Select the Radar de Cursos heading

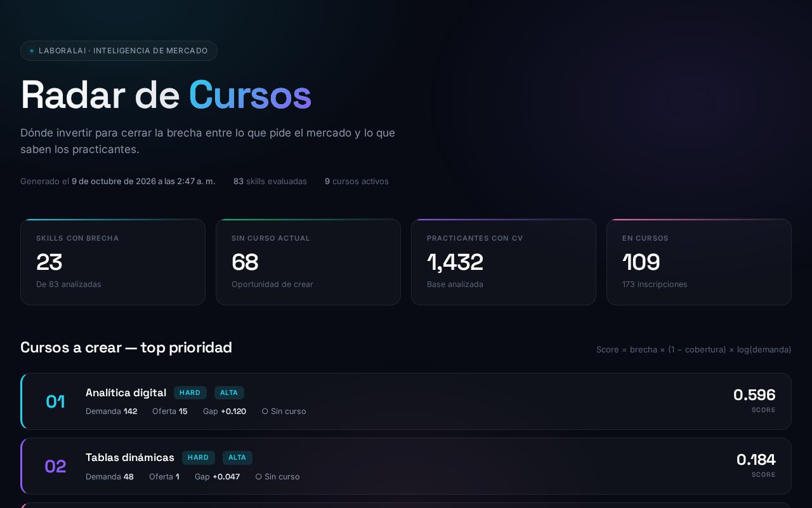(x=166, y=95)
